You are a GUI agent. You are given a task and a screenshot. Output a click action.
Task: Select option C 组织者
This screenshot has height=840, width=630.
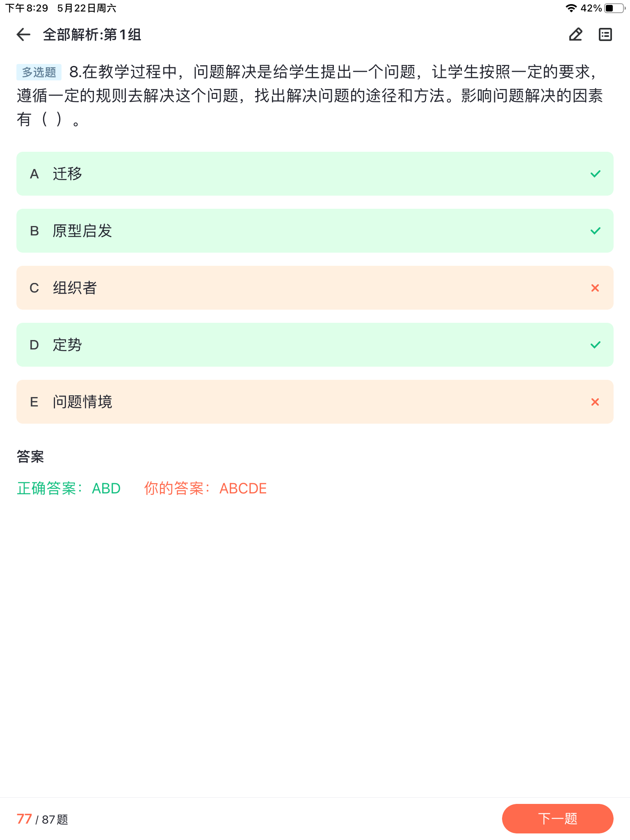pyautogui.click(x=315, y=288)
